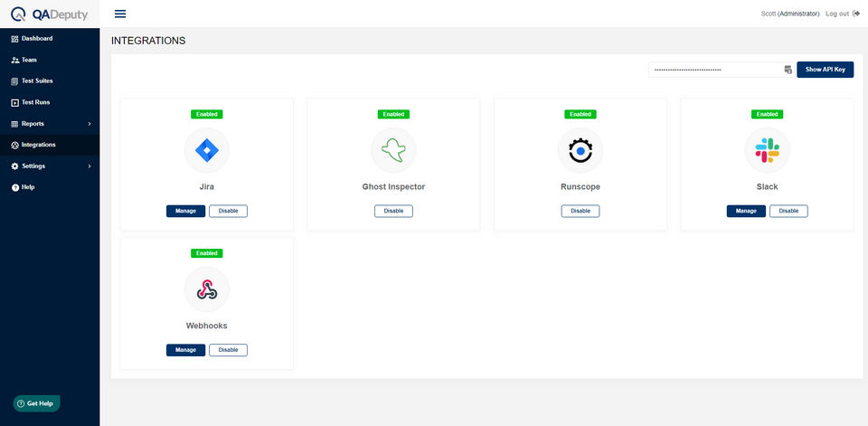The height and width of the screenshot is (426, 868).
Task: Disable the Webhooks integration
Action: (228, 350)
